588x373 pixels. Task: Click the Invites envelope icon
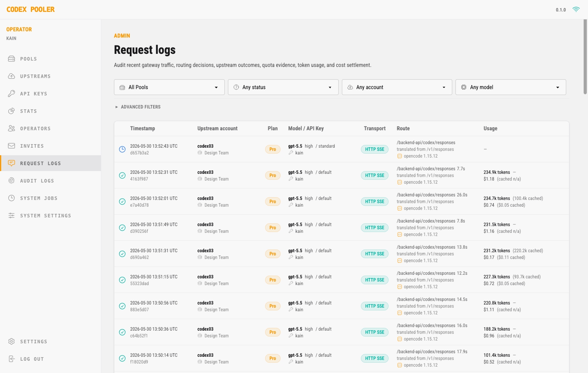[11, 146]
